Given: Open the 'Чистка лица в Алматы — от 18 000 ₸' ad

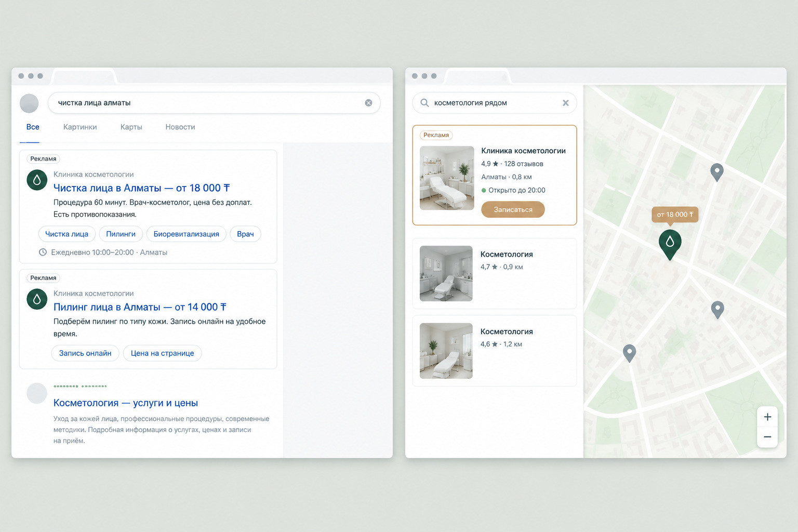Looking at the screenshot, I should click(x=141, y=188).
